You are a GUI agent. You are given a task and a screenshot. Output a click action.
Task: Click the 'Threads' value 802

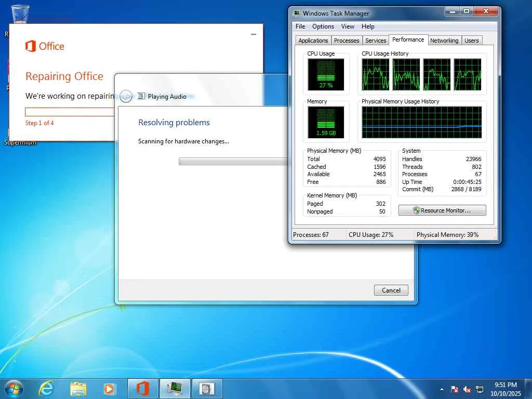[x=477, y=167]
